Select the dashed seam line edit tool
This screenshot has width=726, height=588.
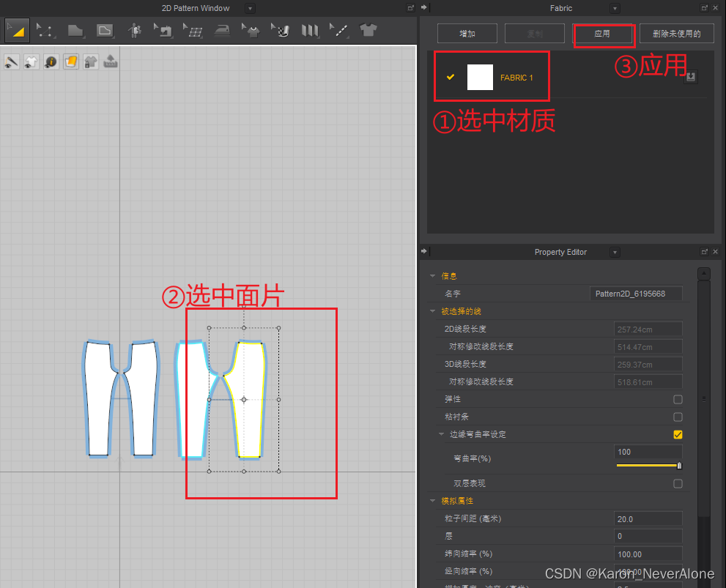(x=339, y=31)
